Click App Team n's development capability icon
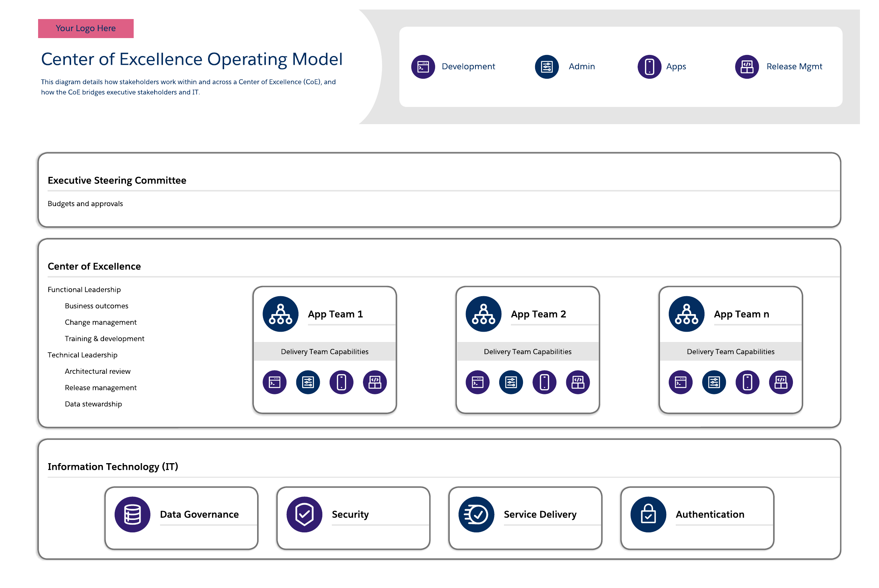Screen dimensions: 879x588 tap(680, 382)
